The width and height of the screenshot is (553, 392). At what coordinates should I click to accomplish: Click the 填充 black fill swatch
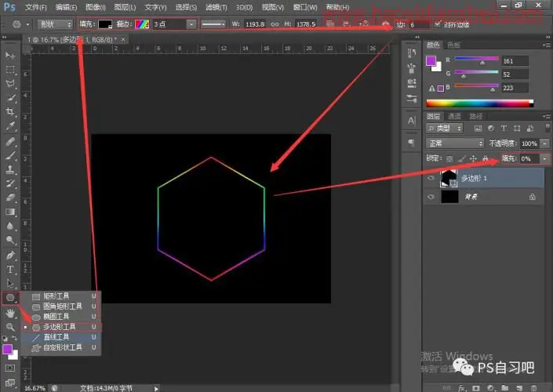(105, 24)
